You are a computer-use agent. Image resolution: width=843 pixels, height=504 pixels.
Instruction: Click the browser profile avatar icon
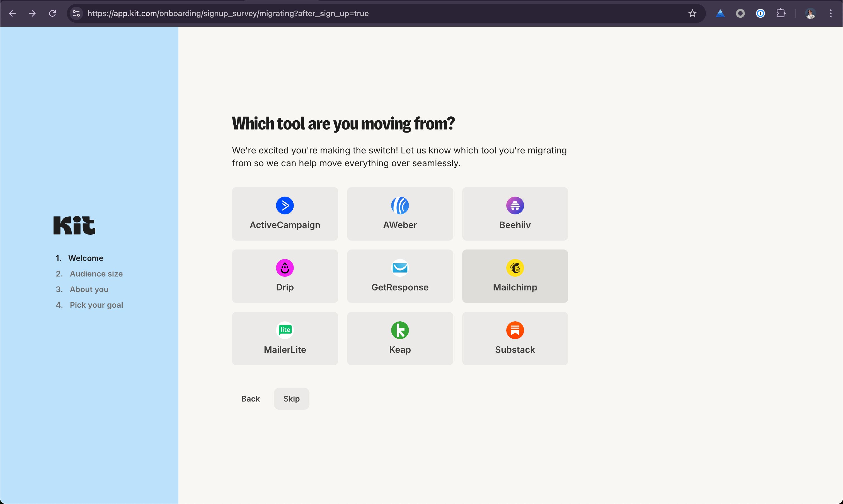pos(811,13)
